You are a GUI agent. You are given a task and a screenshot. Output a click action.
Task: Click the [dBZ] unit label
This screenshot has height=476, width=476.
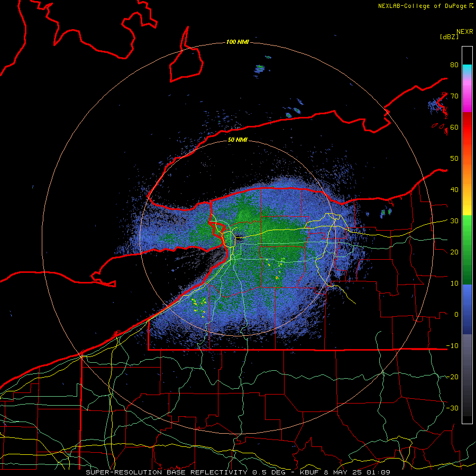[449, 37]
